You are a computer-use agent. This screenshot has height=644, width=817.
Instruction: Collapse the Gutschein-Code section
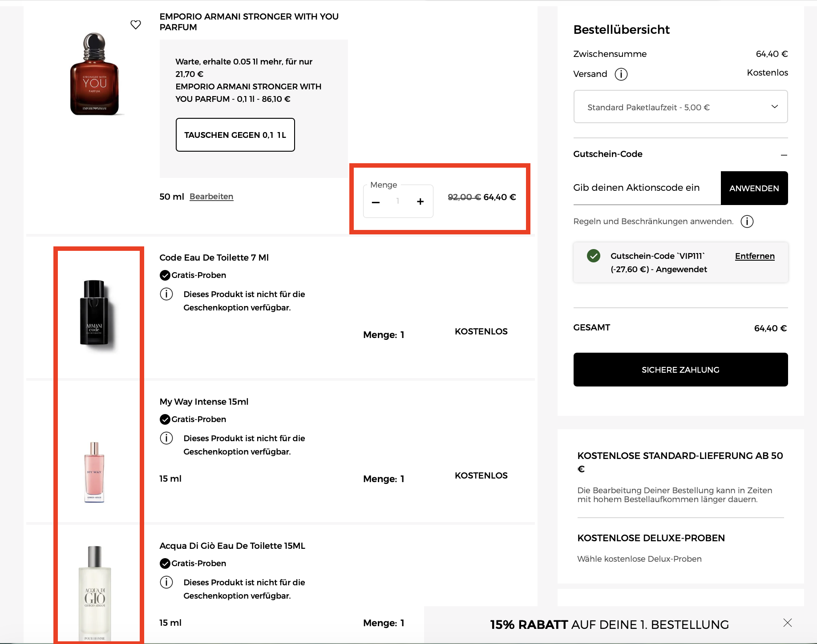[784, 155]
